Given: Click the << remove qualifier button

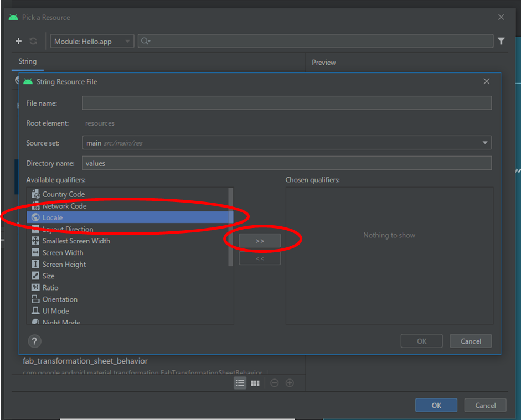Looking at the screenshot, I should click(x=260, y=258).
